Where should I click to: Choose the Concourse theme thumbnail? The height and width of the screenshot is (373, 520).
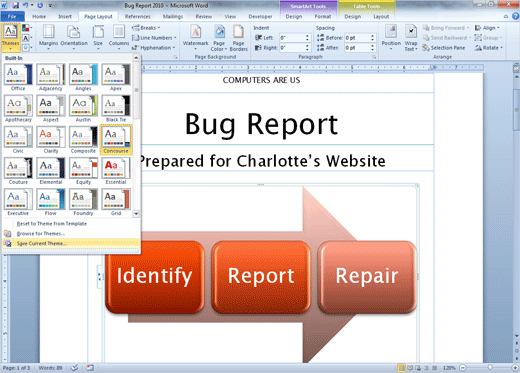116,139
